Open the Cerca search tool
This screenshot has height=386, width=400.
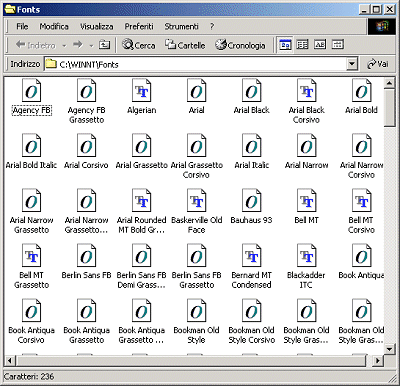pos(139,45)
